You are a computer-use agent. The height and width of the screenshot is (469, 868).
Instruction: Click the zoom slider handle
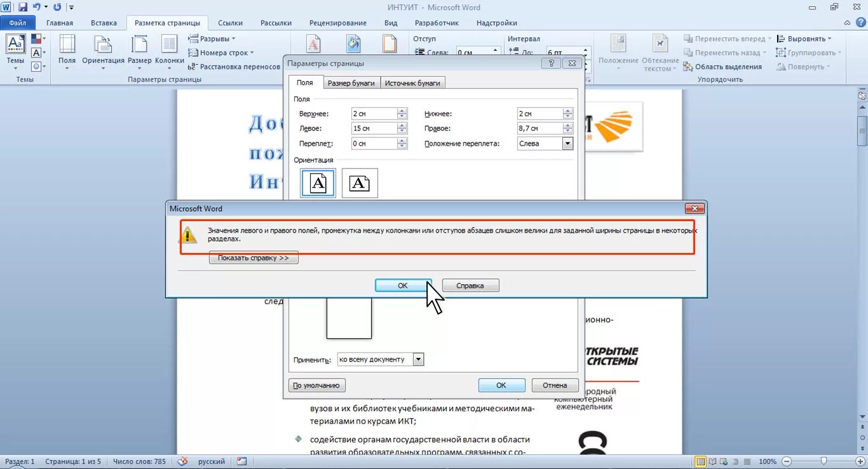click(x=824, y=461)
